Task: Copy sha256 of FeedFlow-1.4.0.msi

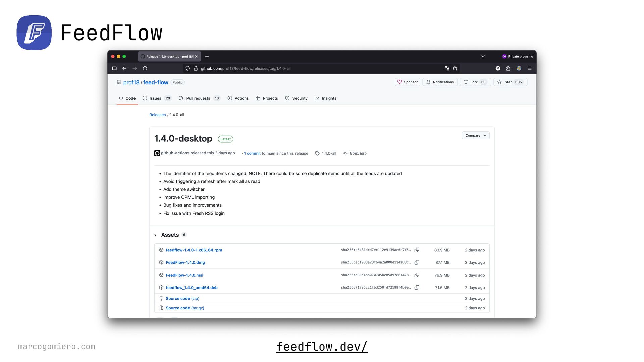Action: point(417,275)
